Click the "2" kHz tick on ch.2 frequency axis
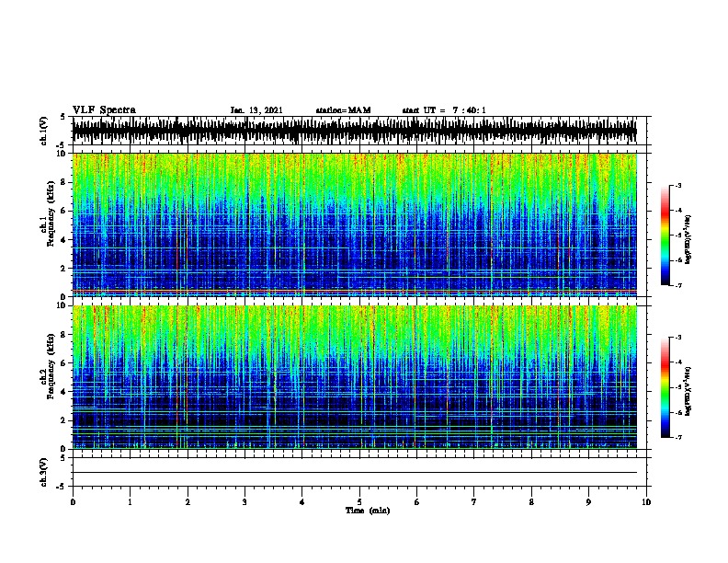 [x=63, y=420]
